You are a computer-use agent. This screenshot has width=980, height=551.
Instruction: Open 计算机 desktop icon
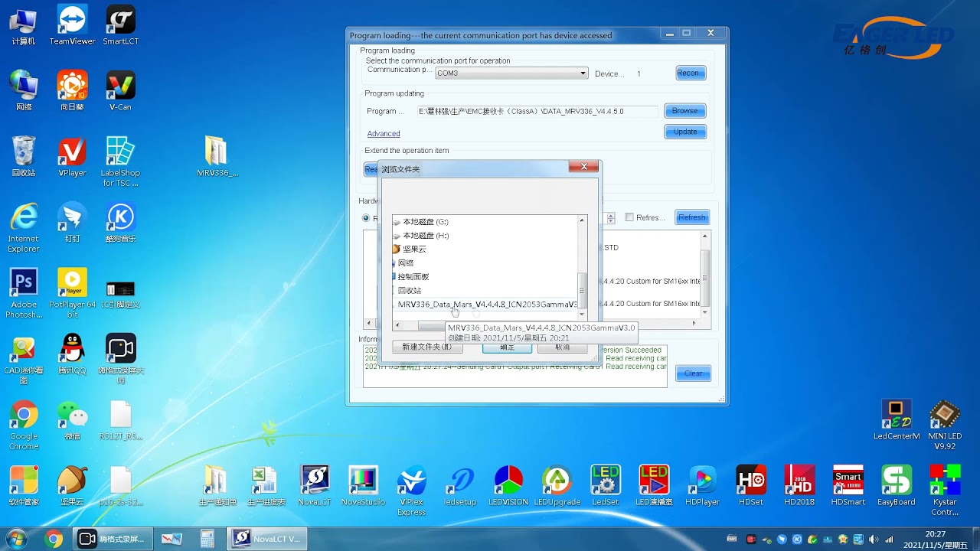tap(24, 25)
